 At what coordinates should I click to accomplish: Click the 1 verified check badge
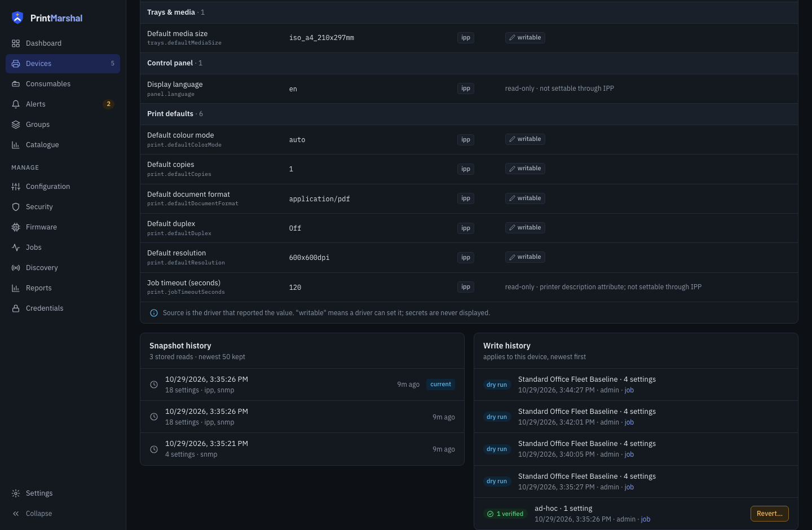coord(505,514)
